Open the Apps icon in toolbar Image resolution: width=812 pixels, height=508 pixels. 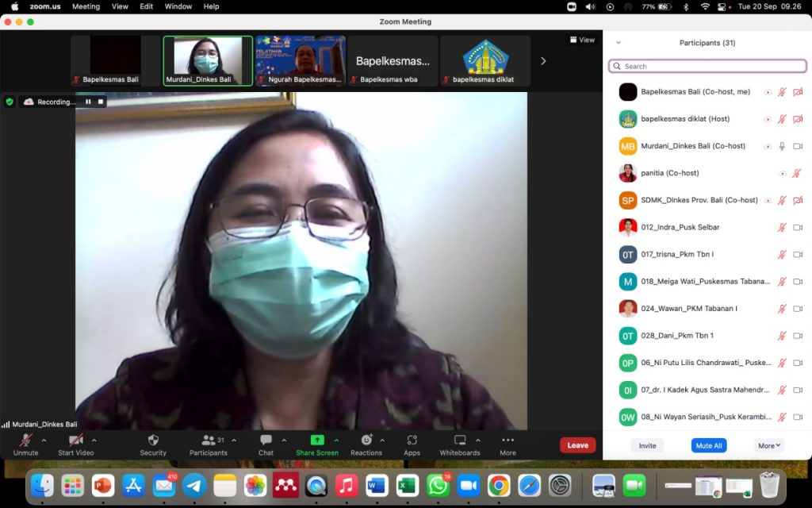tap(412, 440)
